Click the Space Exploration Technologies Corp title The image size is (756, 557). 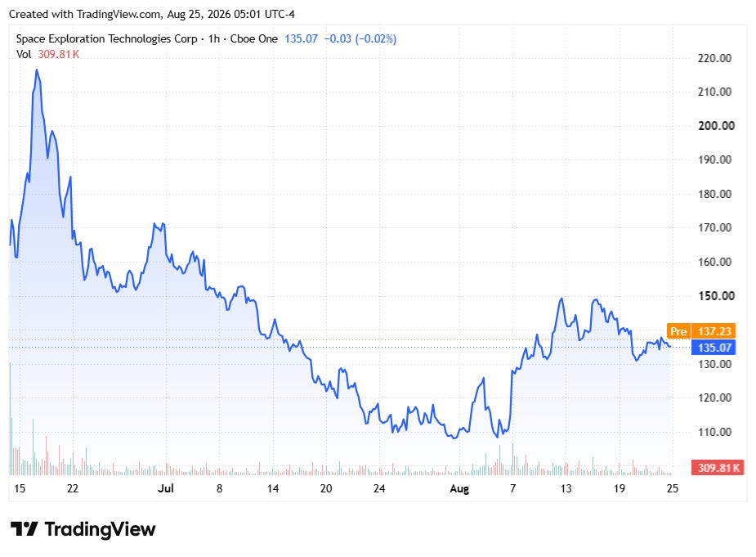point(106,39)
